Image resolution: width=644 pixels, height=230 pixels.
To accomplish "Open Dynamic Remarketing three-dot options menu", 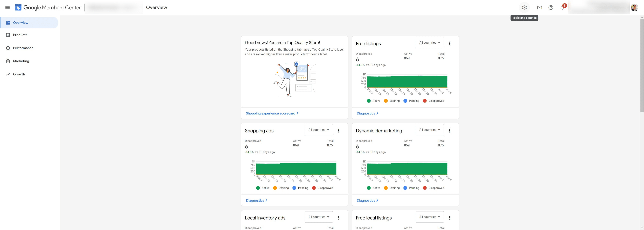I will 449,131.
